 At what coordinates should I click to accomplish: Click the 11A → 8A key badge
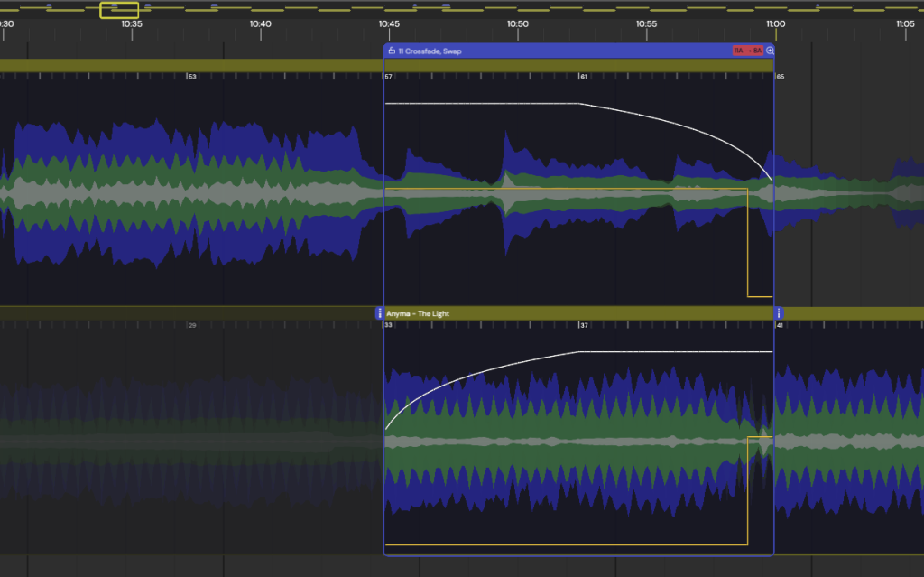748,51
